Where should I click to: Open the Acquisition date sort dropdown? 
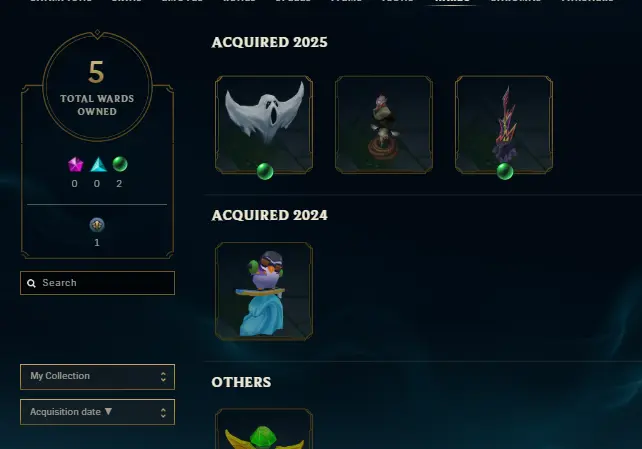97,412
